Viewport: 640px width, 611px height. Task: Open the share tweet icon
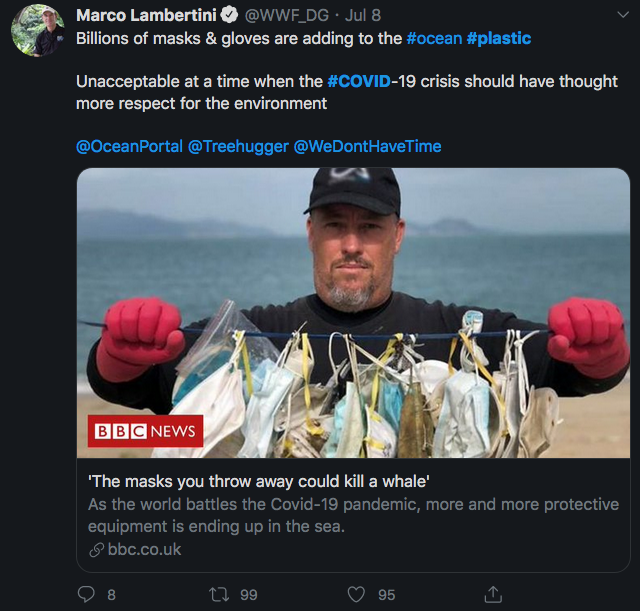click(x=493, y=594)
